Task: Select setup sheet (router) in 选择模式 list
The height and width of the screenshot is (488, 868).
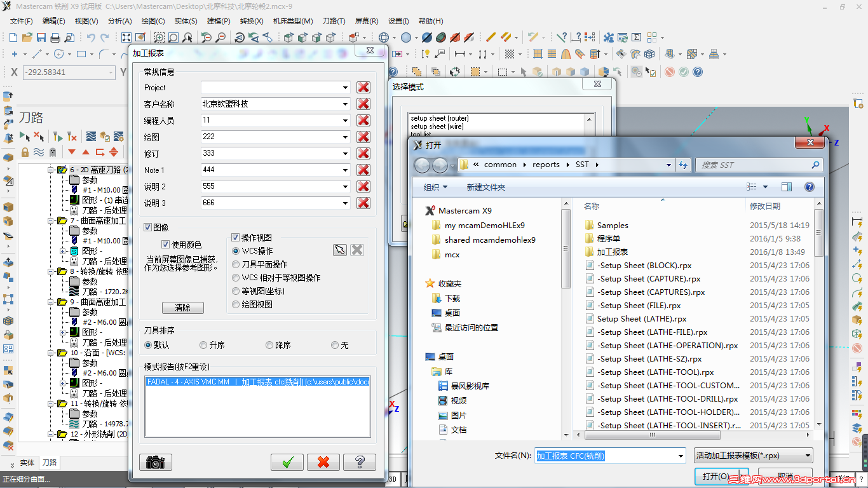Action: pos(440,118)
